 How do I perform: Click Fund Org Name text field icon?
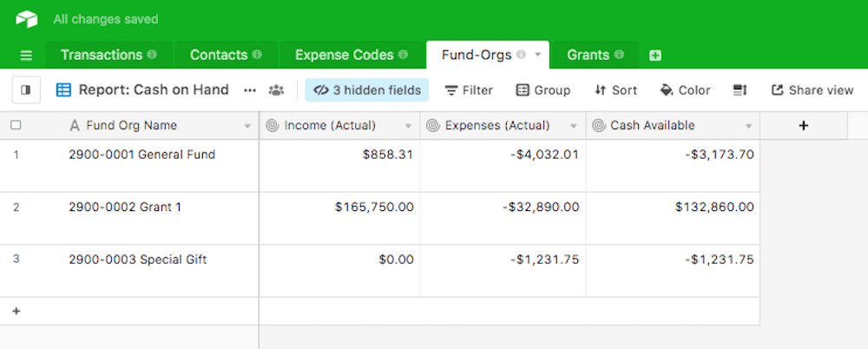tap(75, 126)
